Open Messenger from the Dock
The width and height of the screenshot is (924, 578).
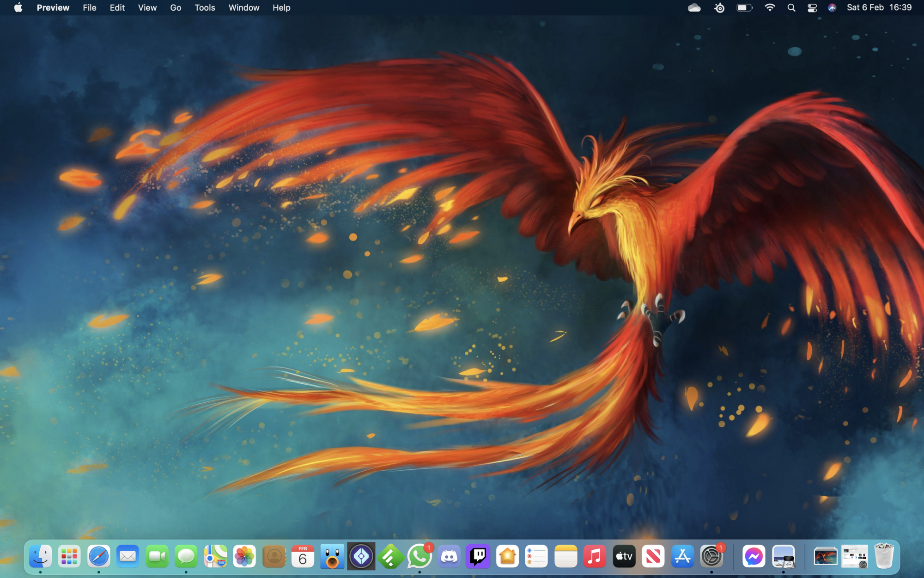point(754,556)
